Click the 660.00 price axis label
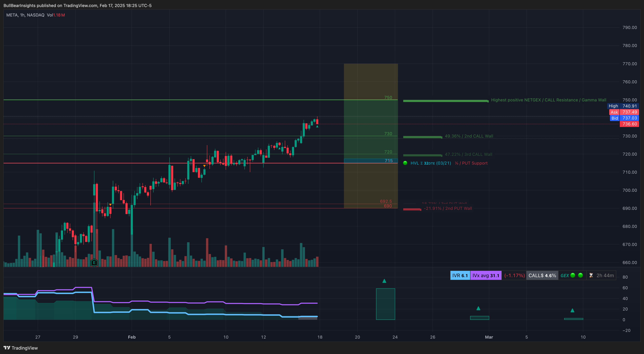 (629, 262)
